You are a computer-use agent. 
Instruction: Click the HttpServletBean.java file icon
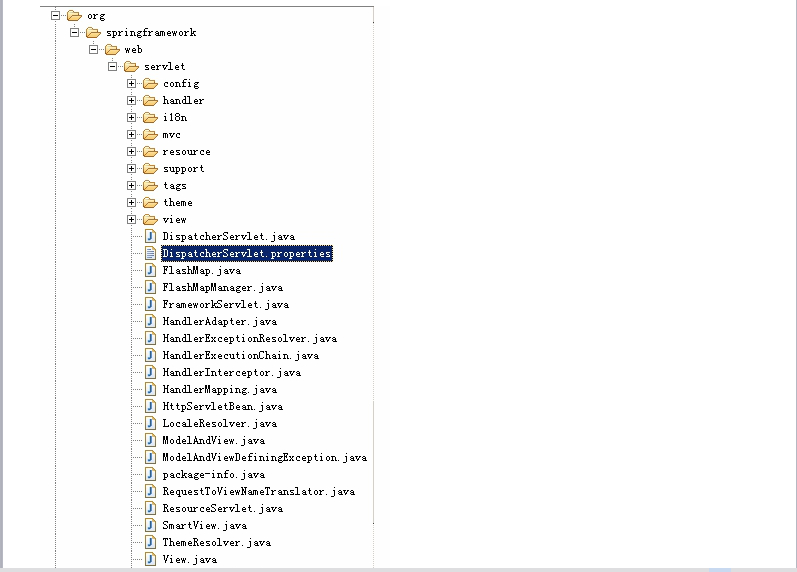pos(150,406)
